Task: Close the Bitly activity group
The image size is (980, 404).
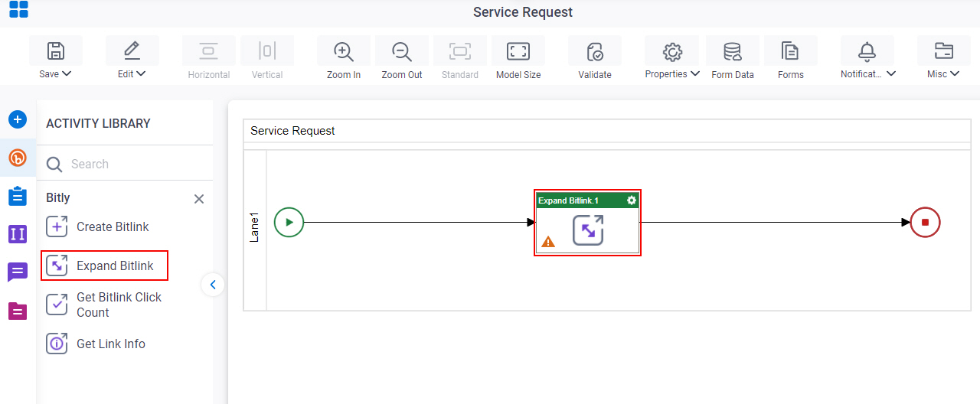Action: pyautogui.click(x=199, y=199)
